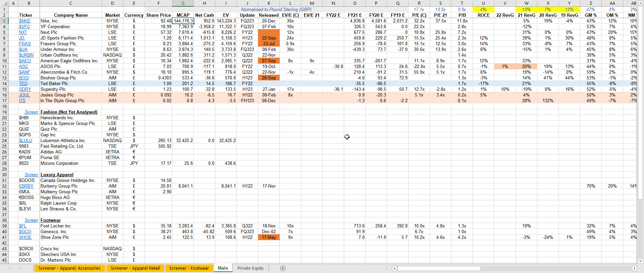Viewport: 644px width, 273px height.
Task: Select Lululemon share price 265.13
Action: click(158, 141)
